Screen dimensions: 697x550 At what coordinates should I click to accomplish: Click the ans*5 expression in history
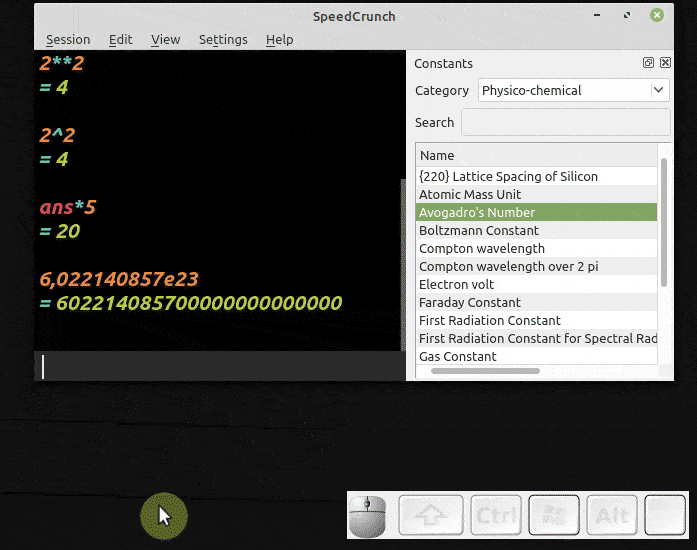(68, 207)
